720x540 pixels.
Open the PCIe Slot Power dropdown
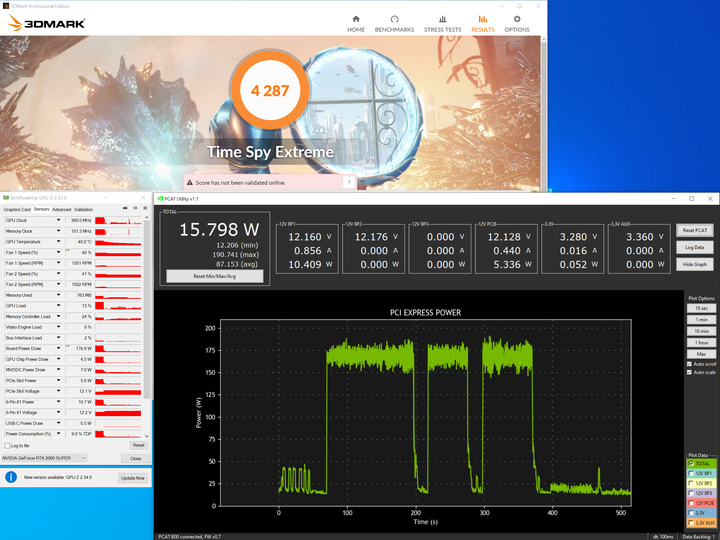tap(58, 380)
